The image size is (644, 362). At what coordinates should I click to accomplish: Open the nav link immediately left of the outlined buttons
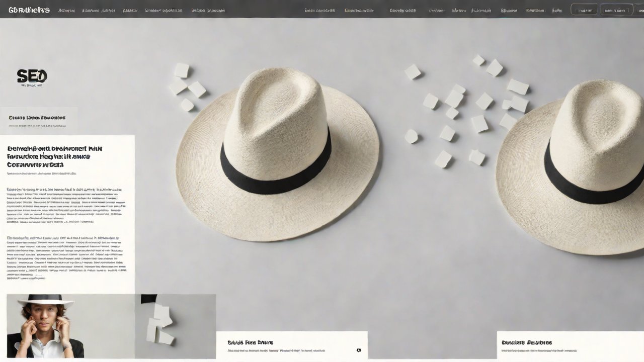557,10
